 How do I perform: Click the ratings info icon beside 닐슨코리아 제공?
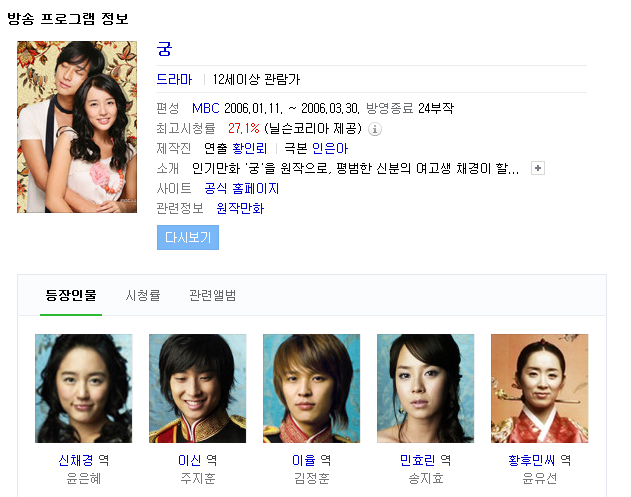click(x=375, y=129)
